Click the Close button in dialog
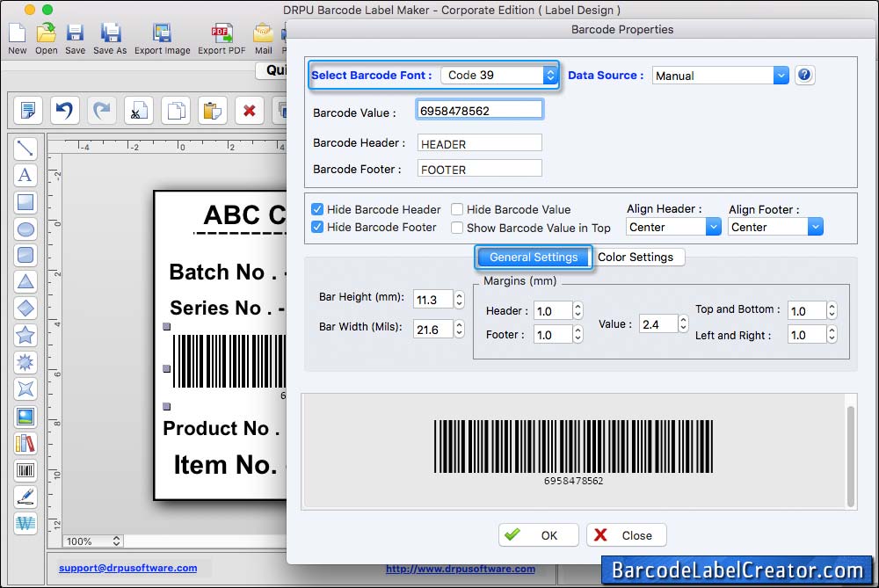 click(626, 535)
